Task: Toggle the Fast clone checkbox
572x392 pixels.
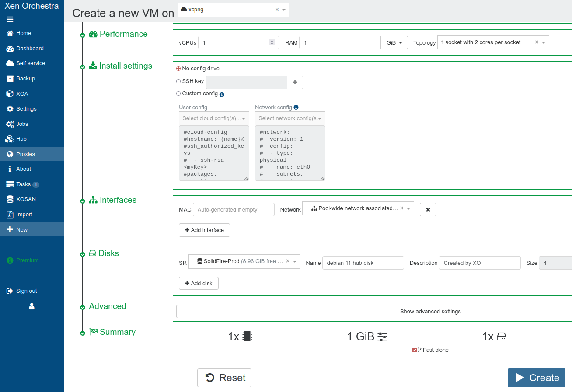Action: pos(415,350)
